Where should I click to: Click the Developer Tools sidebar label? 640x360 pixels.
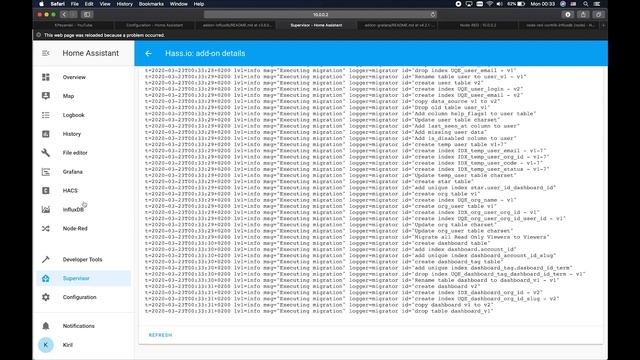point(82,260)
